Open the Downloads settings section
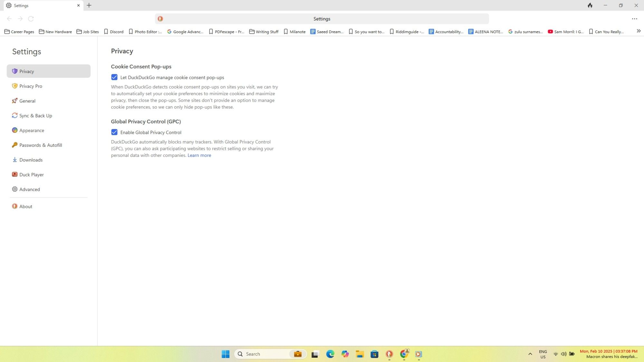 pyautogui.click(x=31, y=160)
